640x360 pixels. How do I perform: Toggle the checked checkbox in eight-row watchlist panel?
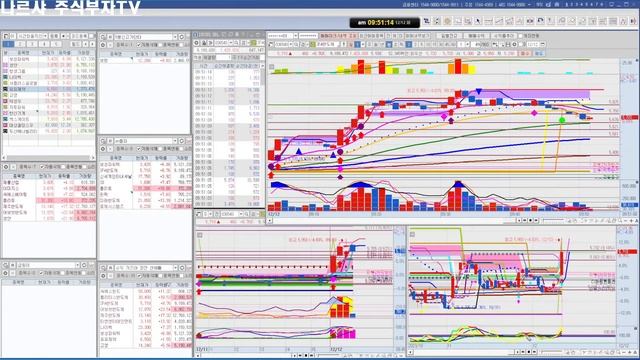pyautogui.click(x=139, y=149)
